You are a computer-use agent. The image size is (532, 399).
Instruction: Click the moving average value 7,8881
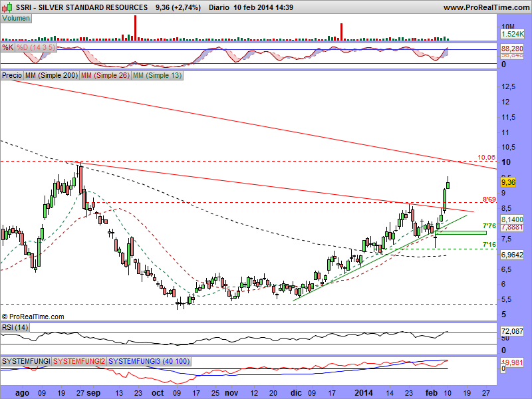tap(512, 227)
